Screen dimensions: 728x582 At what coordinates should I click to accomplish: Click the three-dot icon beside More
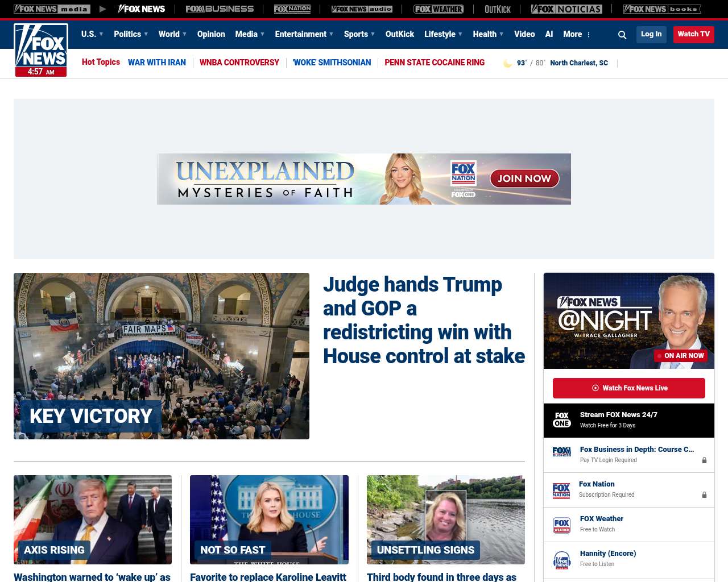589,35
